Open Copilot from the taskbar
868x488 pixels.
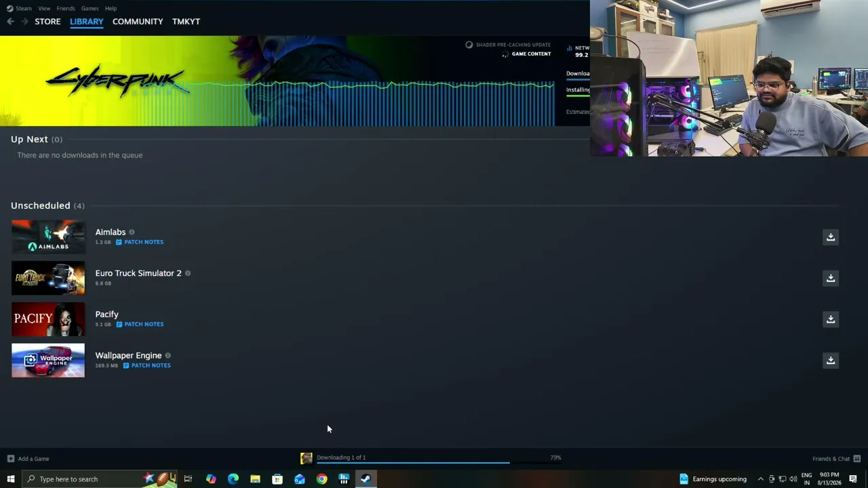pos(211,479)
